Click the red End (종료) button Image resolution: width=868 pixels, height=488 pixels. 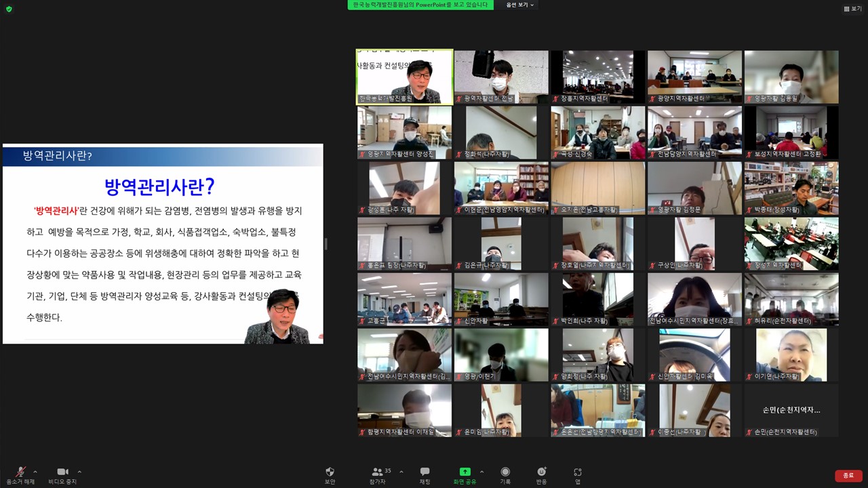(x=848, y=476)
